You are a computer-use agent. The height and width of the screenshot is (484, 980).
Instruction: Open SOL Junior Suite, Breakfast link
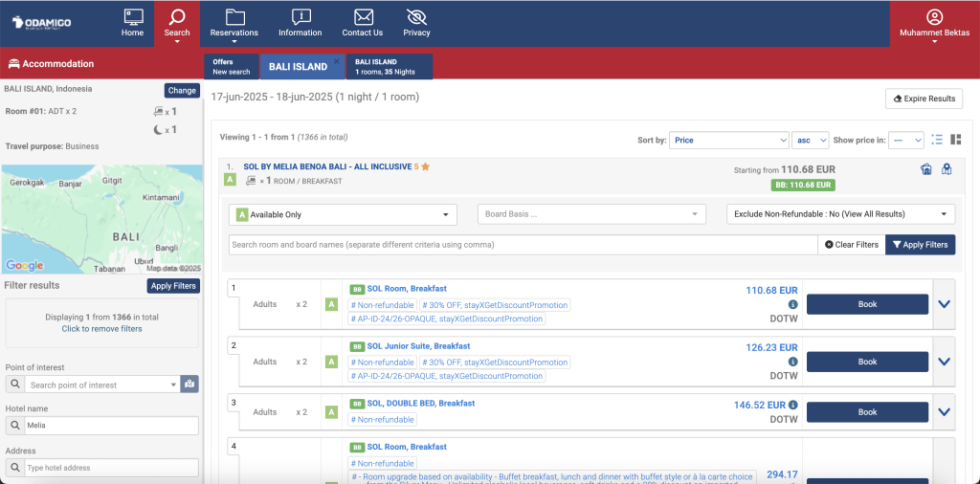[418, 346]
